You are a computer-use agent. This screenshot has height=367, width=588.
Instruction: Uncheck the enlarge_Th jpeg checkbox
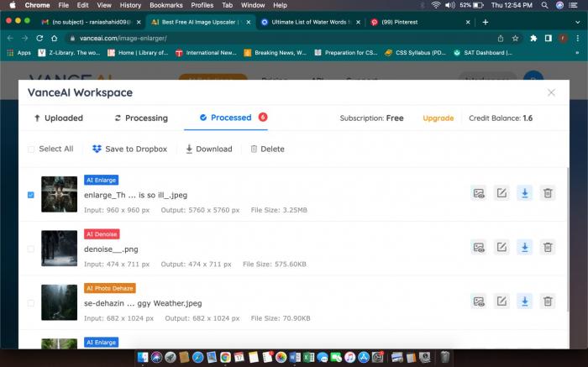coord(31,195)
